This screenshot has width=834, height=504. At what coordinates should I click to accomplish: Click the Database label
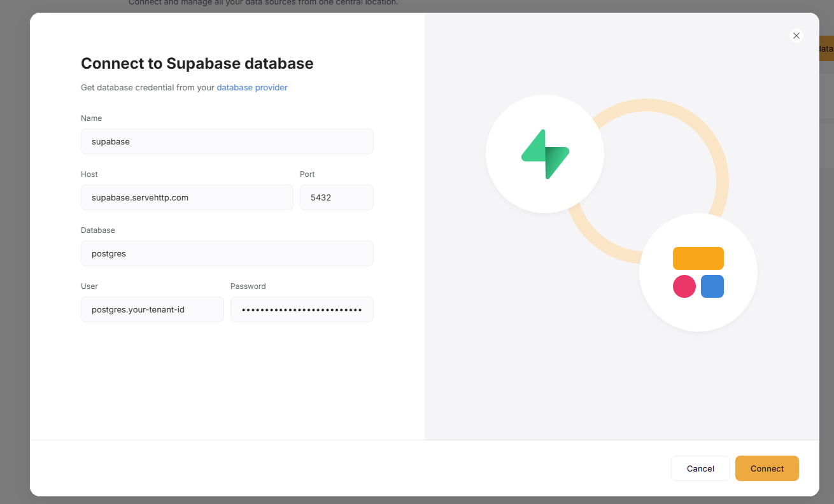click(98, 230)
